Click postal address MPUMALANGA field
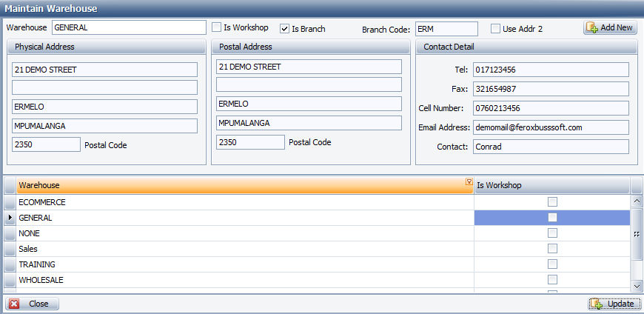The height and width of the screenshot is (314, 644). coord(309,123)
